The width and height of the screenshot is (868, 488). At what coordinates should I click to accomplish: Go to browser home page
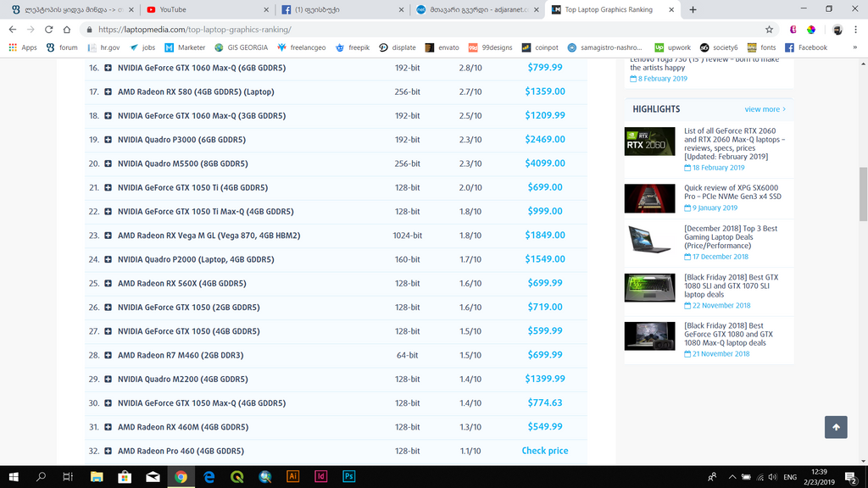coord(67,30)
